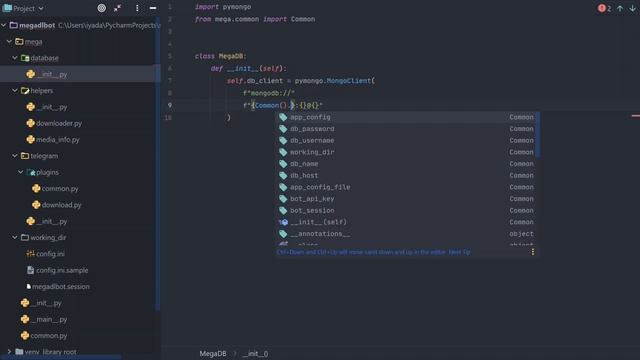The width and height of the screenshot is (640, 360).
Task: Click Project panel vertical scrollbar
Action: click(x=158, y=163)
